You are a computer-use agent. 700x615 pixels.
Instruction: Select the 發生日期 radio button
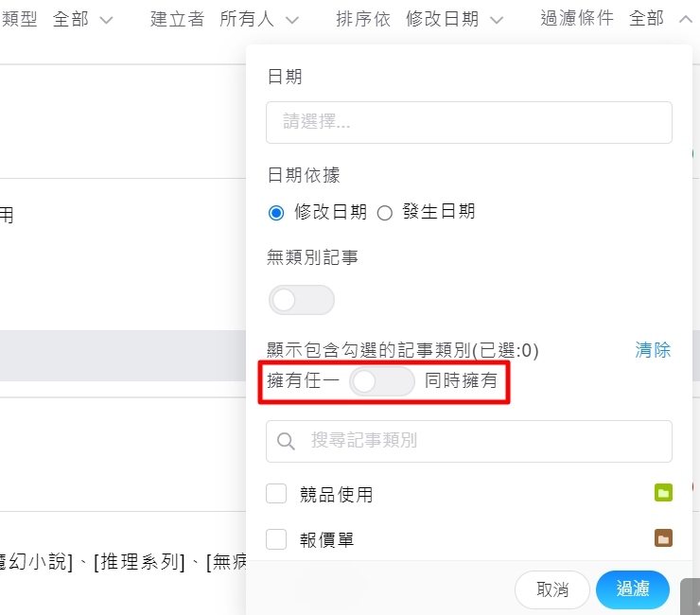385,213
